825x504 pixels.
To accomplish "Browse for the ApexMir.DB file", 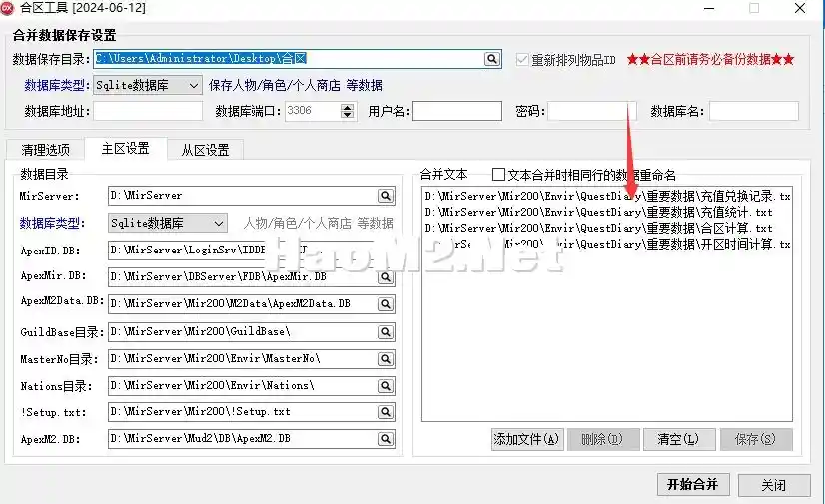I will click(x=386, y=277).
